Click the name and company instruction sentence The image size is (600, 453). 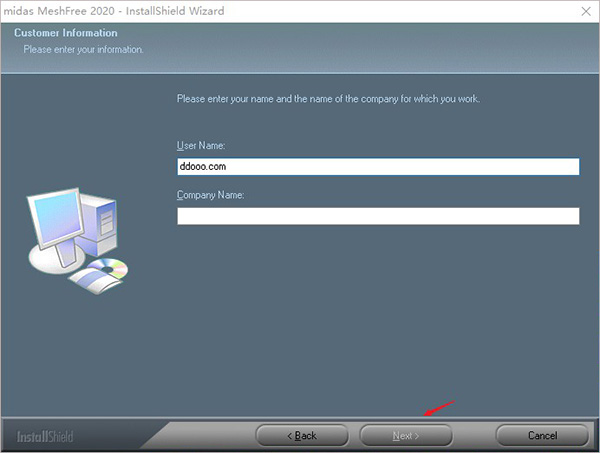tap(328, 99)
